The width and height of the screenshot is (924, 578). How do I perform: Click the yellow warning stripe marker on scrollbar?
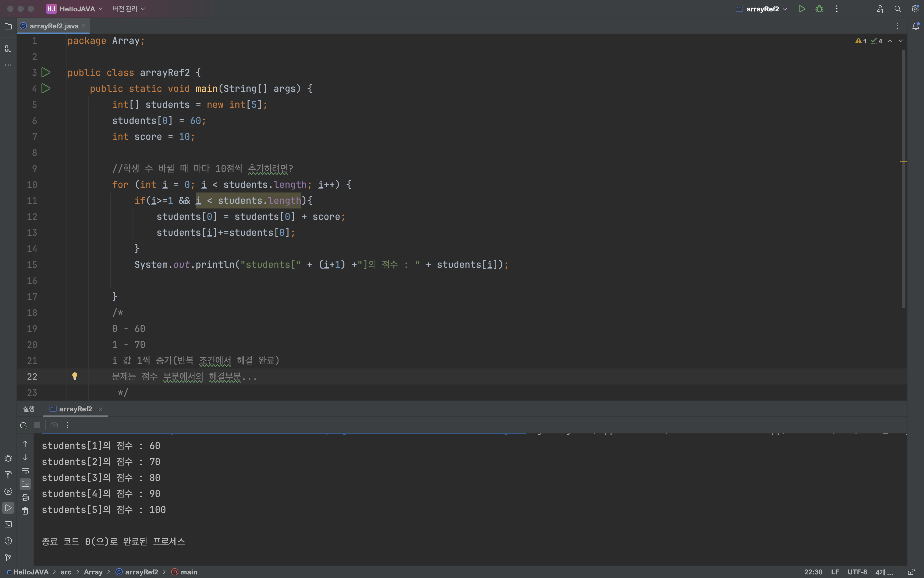coord(903,161)
